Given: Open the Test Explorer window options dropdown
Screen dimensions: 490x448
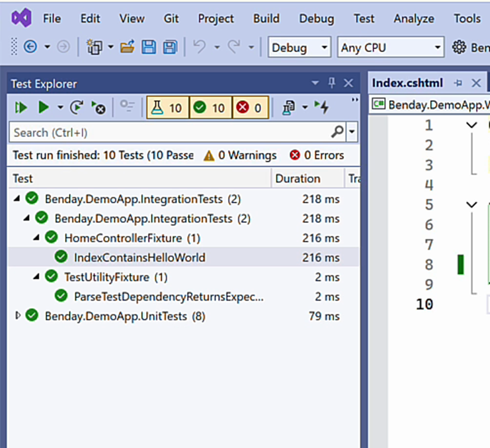Looking at the screenshot, I should pyautogui.click(x=315, y=83).
